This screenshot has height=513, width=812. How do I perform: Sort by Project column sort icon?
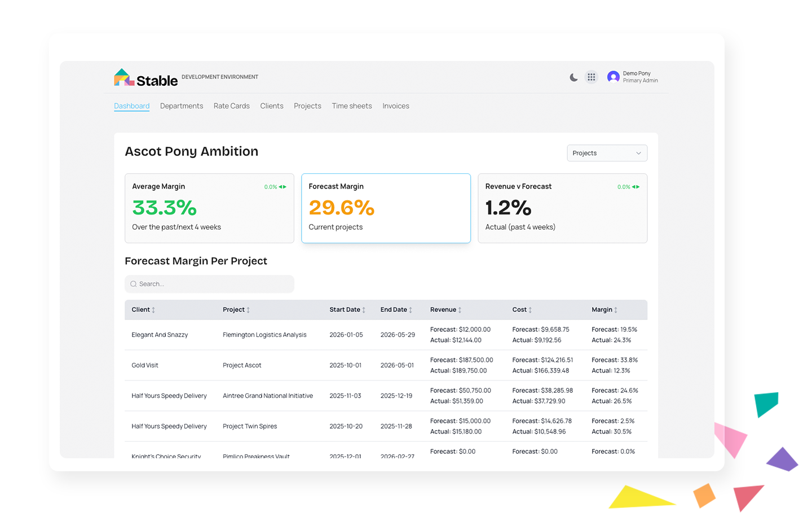point(248,310)
